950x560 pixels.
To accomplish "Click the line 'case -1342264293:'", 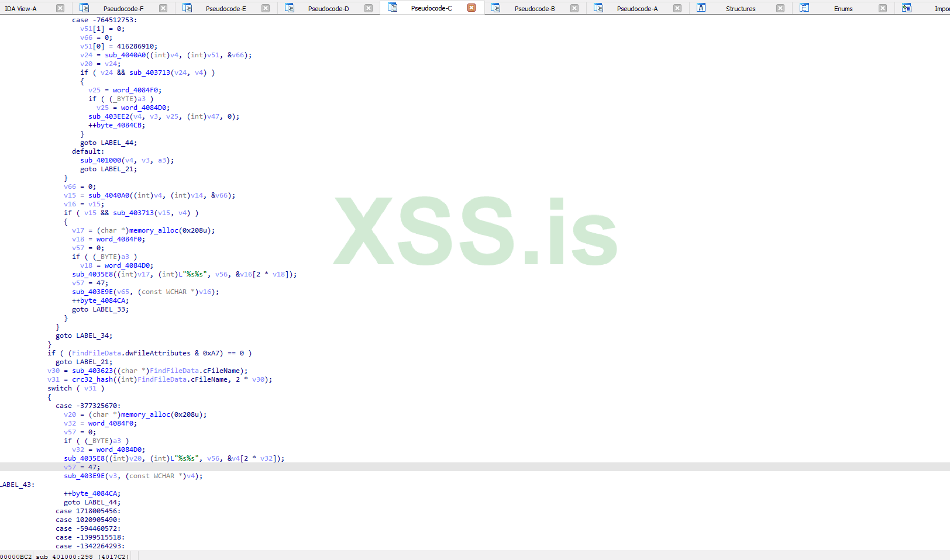I will point(90,546).
